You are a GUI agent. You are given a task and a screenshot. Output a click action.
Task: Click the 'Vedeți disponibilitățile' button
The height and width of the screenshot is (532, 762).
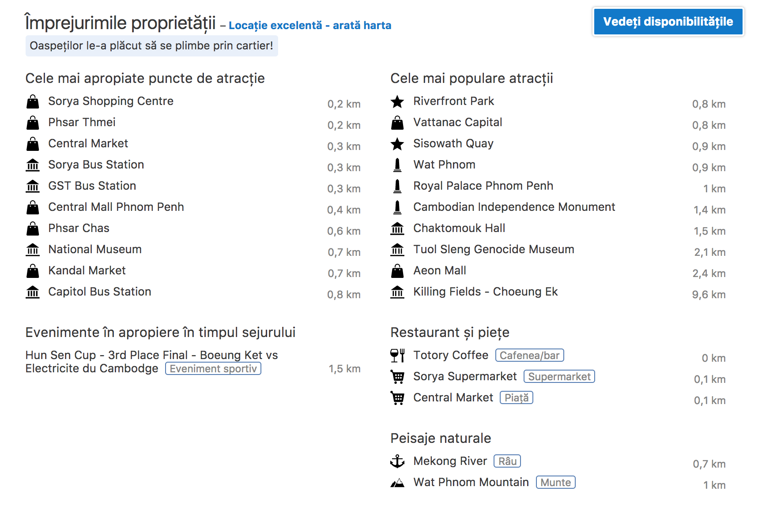668,22
